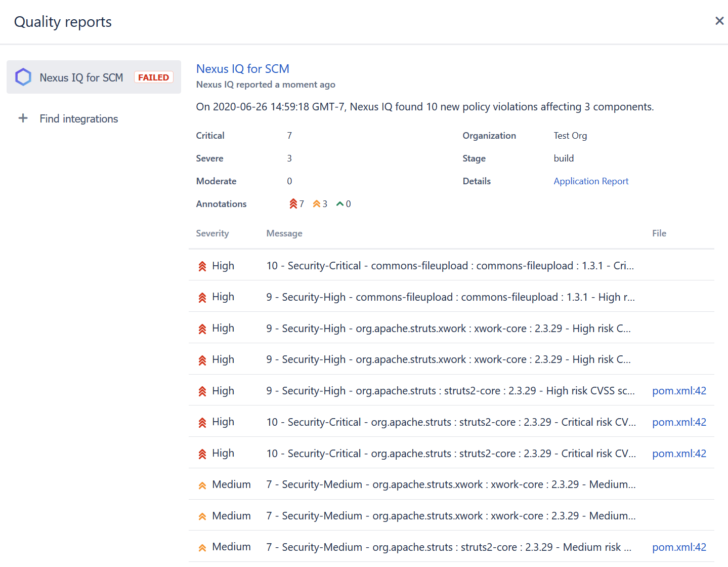Viewport: 728px width, 567px height.
Task: Click the Severity column header
Action: 212,233
